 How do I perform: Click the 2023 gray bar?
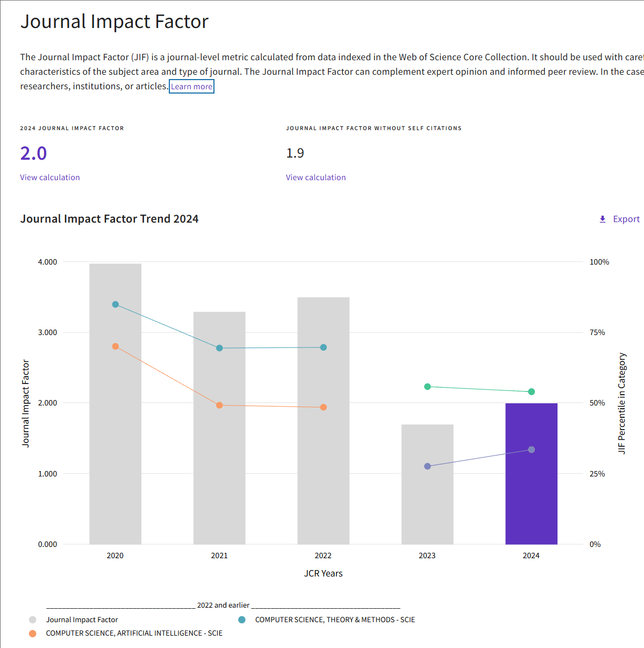(x=427, y=485)
